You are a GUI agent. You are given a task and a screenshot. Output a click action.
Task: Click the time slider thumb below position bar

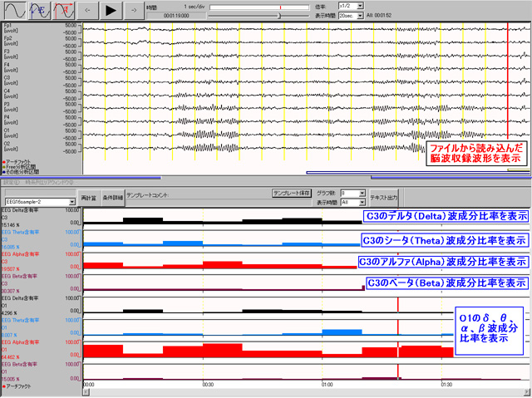(x=279, y=16)
